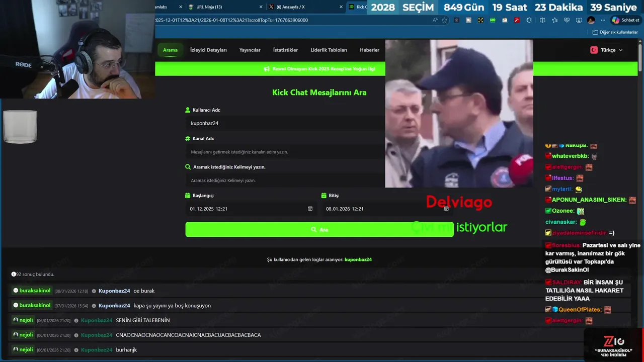This screenshot has width=644, height=362.
Task: Open İzleyici Detayları navigation item
Action: point(208,50)
